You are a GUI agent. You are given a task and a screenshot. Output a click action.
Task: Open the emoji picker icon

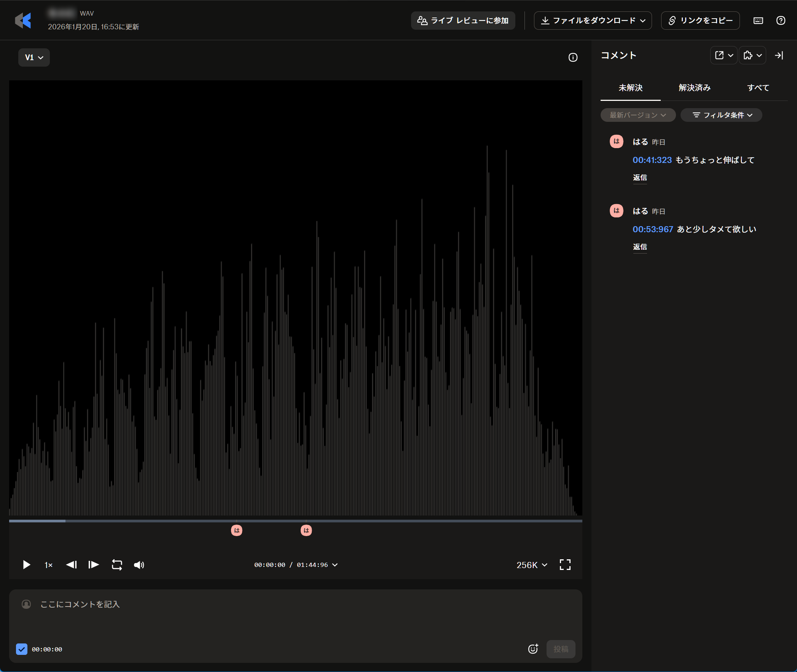pyautogui.click(x=533, y=649)
